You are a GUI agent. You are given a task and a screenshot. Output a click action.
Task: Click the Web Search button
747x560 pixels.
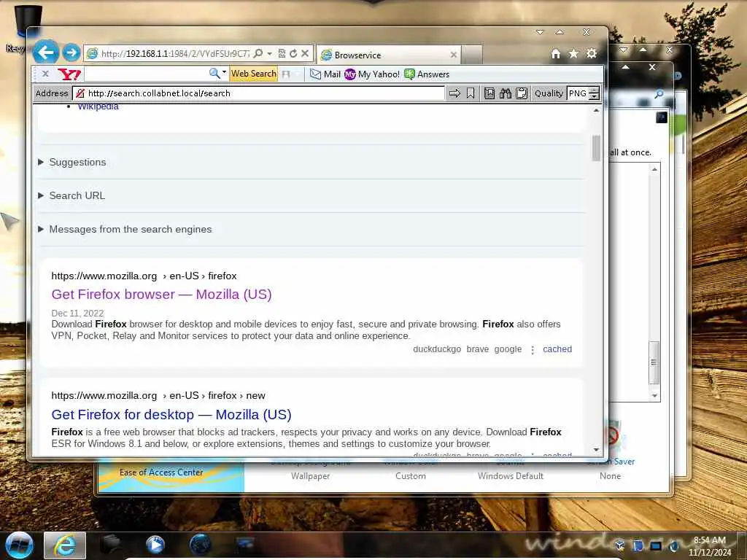[x=253, y=74]
